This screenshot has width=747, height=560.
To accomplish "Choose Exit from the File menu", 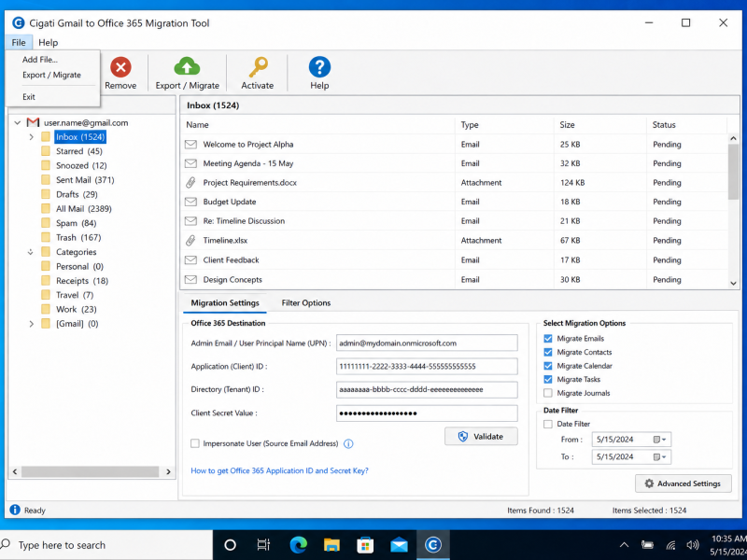I will pos(29,97).
